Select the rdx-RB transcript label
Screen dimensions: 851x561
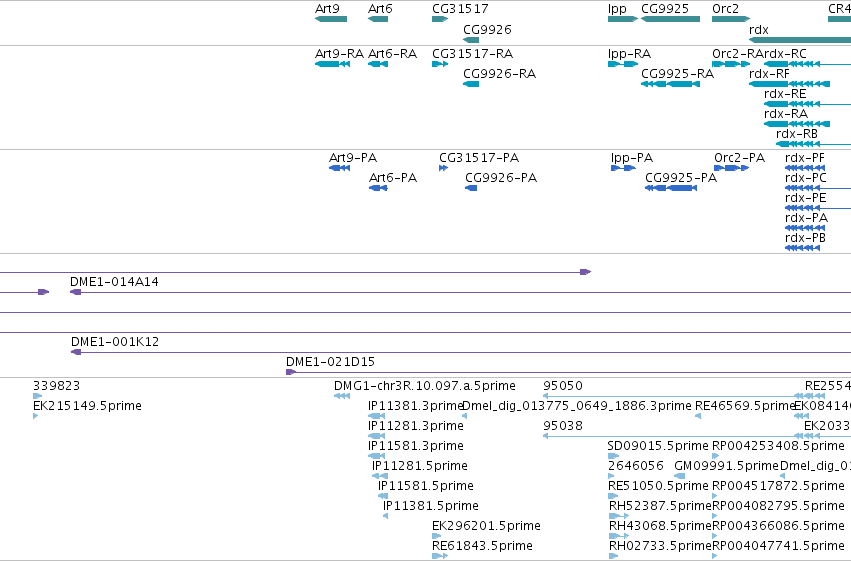797,133
